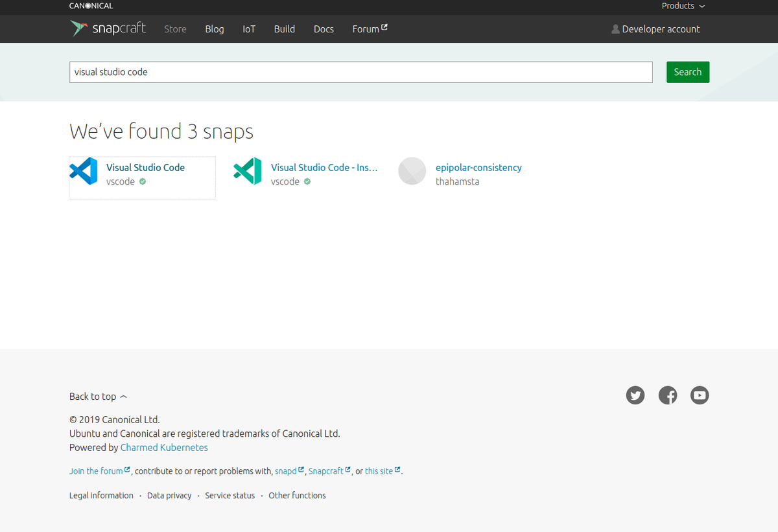Open the Blog menu item
The height and width of the screenshot is (532, 778).
[215, 29]
